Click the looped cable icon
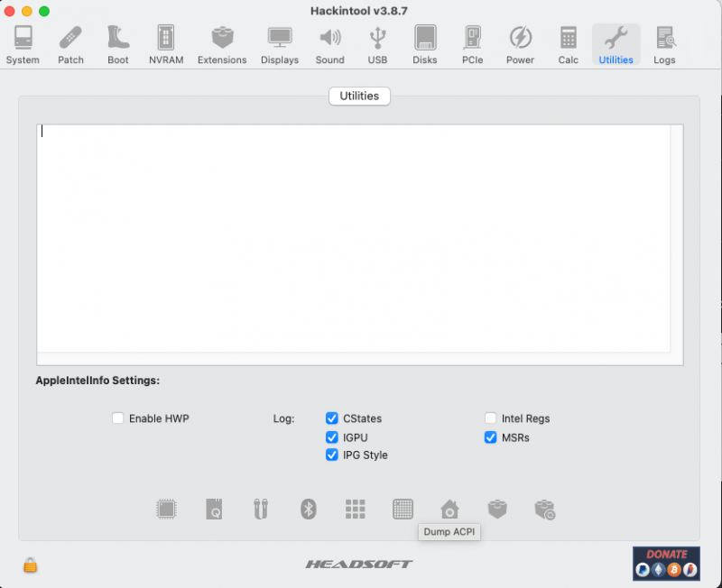The height and width of the screenshot is (588, 722). 261,509
